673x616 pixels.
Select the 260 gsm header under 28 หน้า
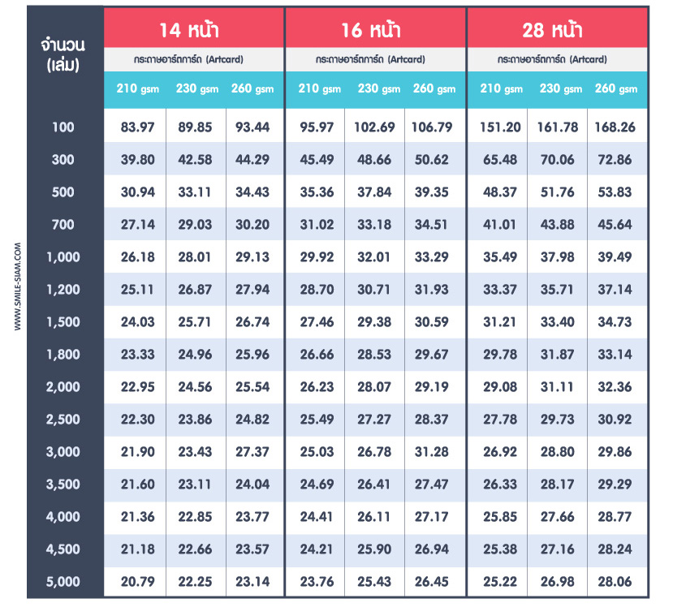(x=617, y=88)
